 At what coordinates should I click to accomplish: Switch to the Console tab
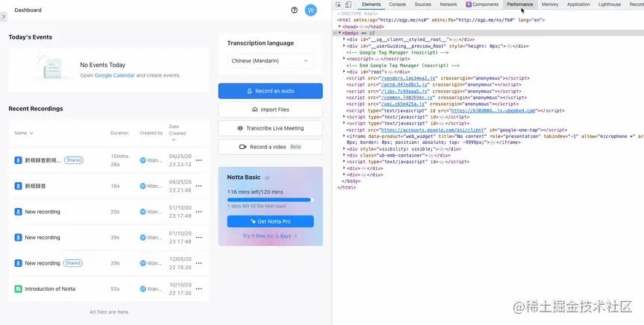pos(398,4)
